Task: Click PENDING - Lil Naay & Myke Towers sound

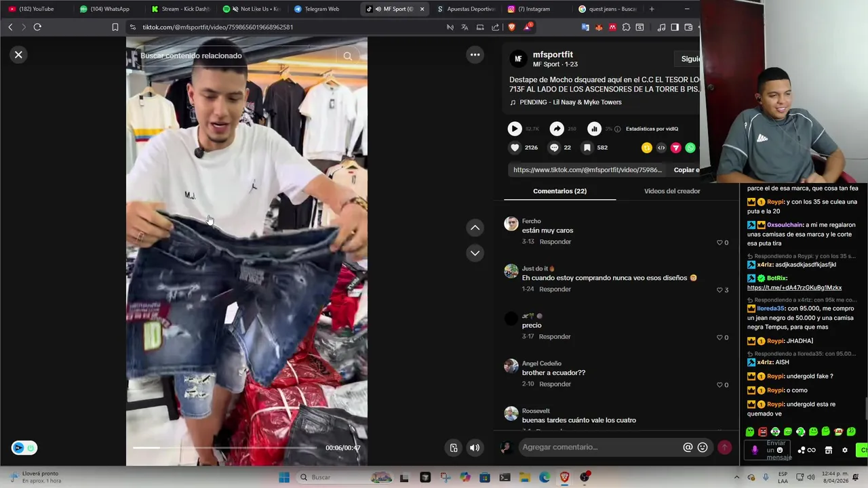Action: point(570,102)
